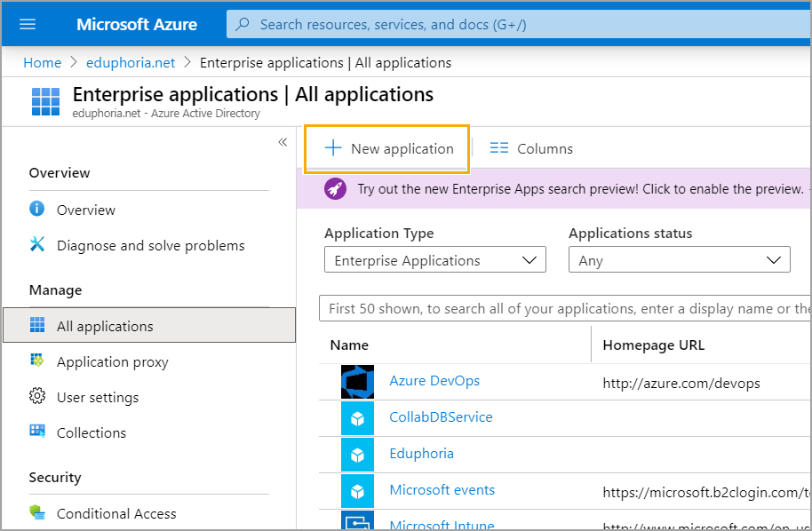This screenshot has width=812, height=531.
Task: Click the Application Type label
Action: [x=379, y=234]
